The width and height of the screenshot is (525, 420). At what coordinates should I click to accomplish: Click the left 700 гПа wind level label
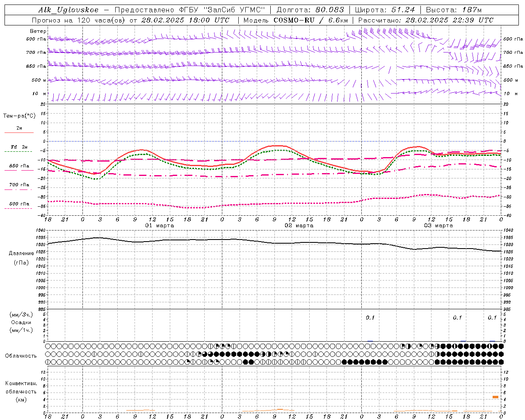pos(36,52)
